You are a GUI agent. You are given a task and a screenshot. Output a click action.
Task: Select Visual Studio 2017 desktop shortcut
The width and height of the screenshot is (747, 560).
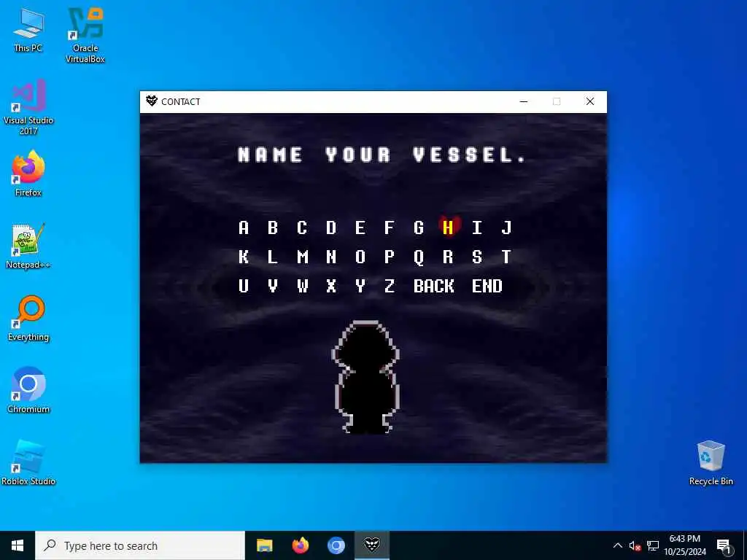click(x=28, y=108)
